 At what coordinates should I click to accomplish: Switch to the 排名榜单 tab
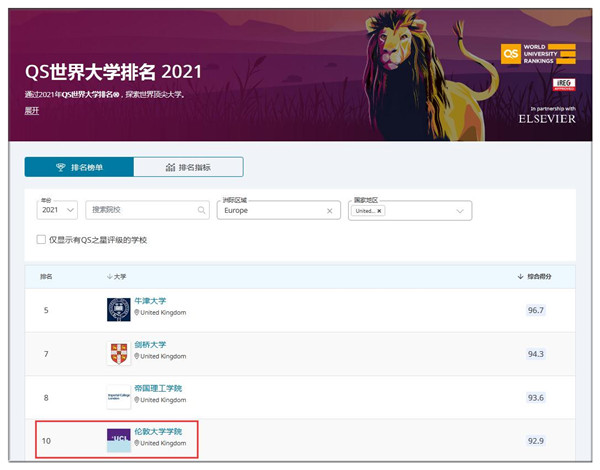(79, 167)
